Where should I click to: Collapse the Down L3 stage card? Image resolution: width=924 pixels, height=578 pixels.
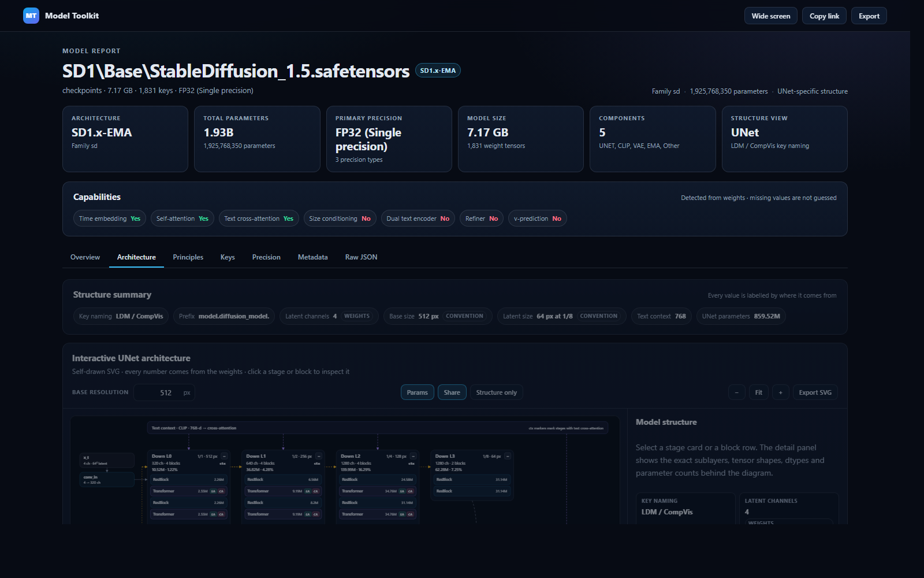point(508,456)
